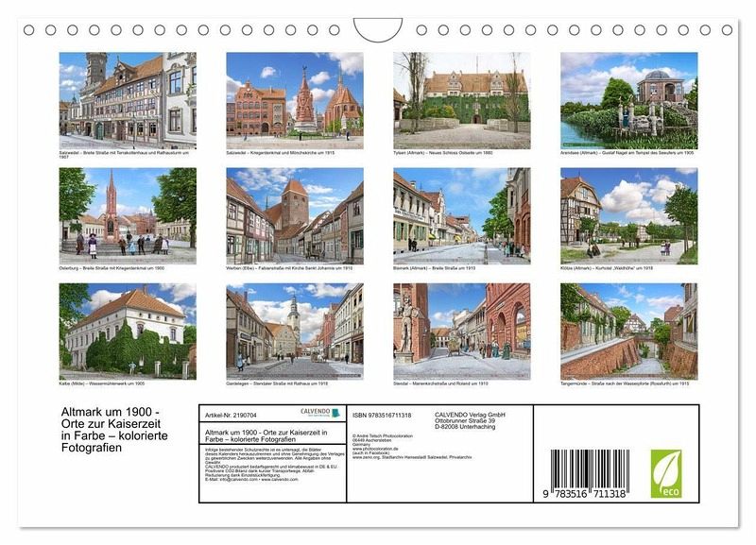Click caption 'Salzwedel – Kriegerdenkmal und Mönchskirche um 1915'
Image resolution: width=756 pixels, height=545 pixels.
click(280, 153)
